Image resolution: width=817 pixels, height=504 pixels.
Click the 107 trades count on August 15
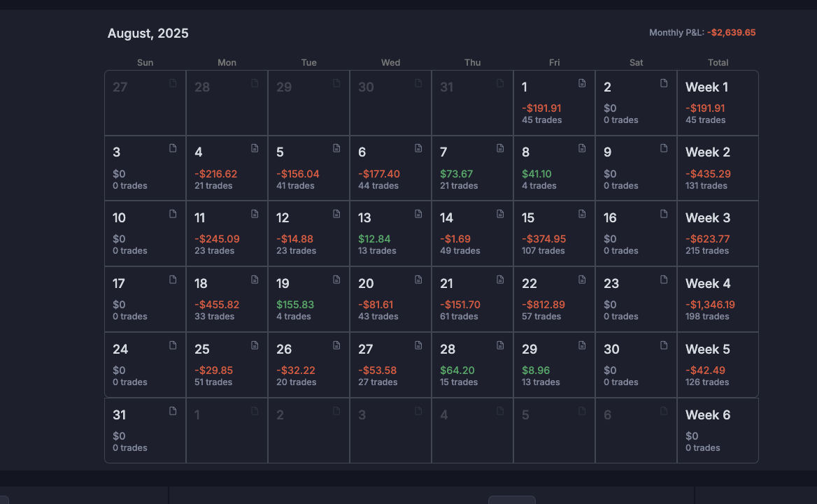(x=543, y=251)
